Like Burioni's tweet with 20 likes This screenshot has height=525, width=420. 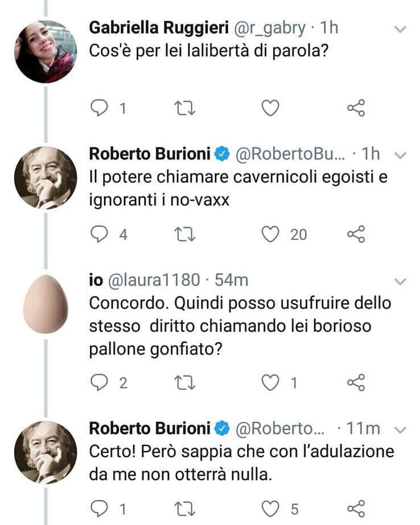(270, 234)
